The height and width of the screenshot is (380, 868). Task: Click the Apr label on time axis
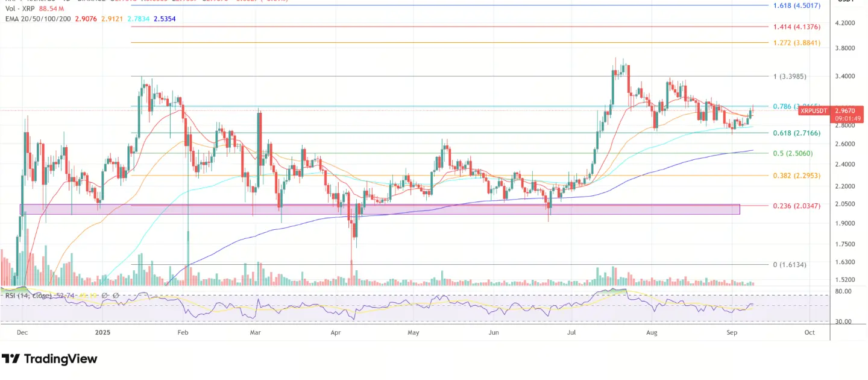(335, 332)
